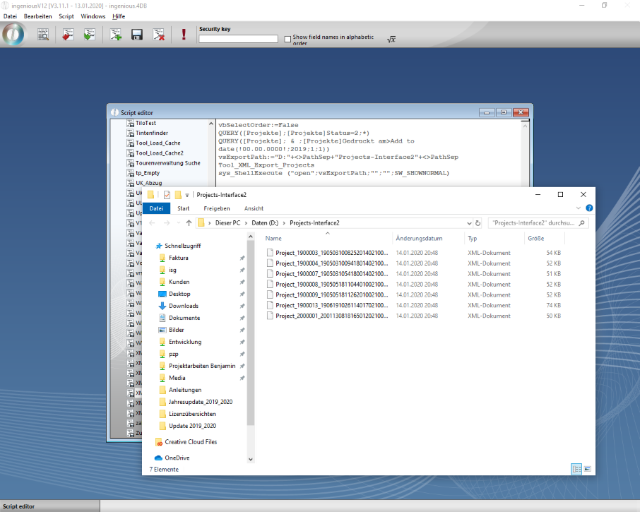Expand the Explorer address path dropdown
This screenshot has height=512, width=640.
pos(467,222)
